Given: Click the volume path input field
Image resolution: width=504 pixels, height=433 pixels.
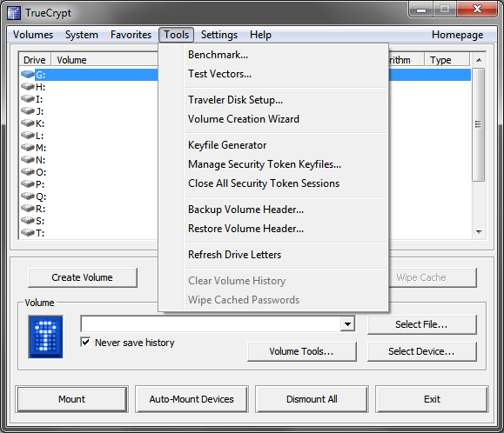Looking at the screenshot, I should [x=211, y=323].
